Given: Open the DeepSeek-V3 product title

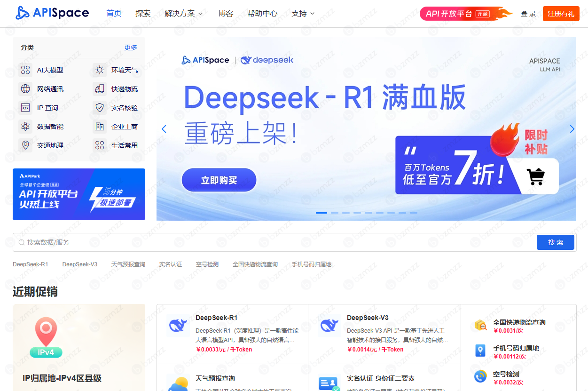Looking at the screenshot, I should click(x=368, y=318).
